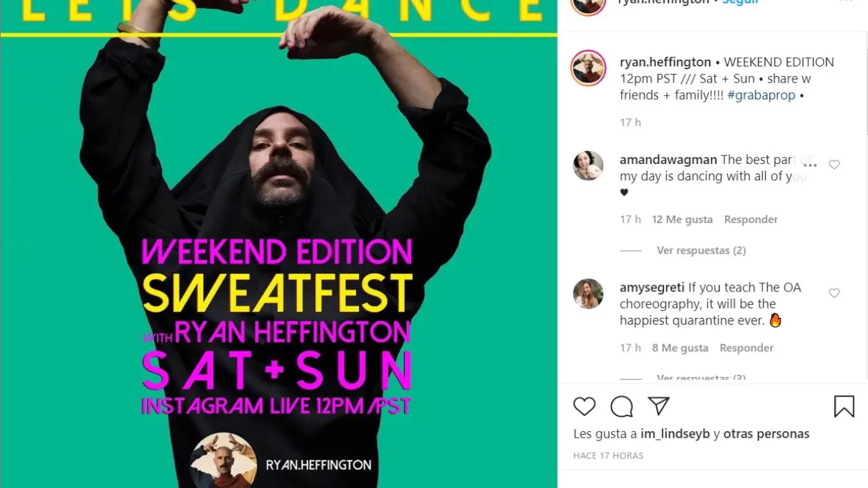
Task: Open ryan.heffington's avatar beside the caption
Action: click(x=588, y=68)
